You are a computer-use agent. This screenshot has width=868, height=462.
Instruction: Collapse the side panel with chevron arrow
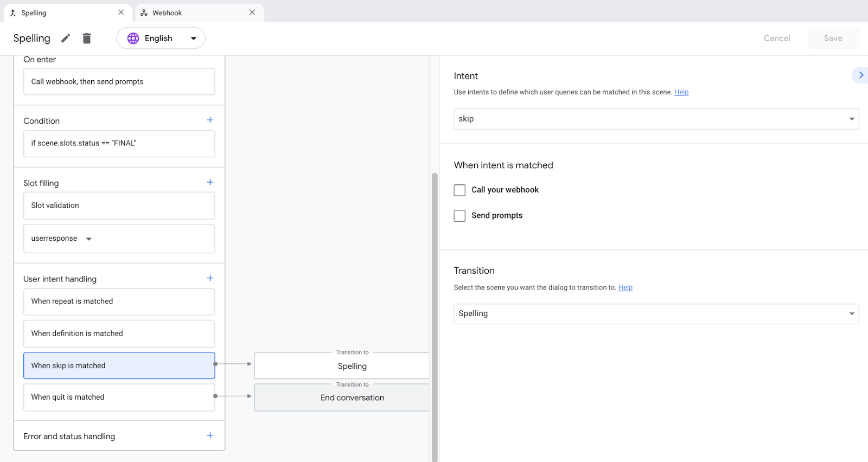click(x=860, y=75)
